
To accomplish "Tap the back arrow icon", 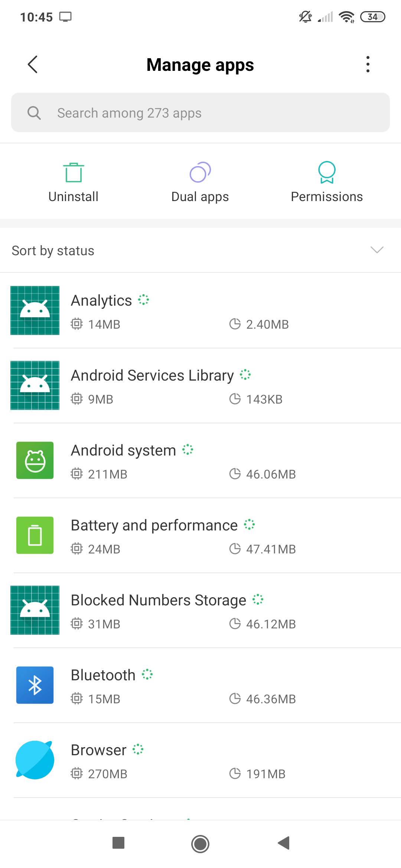I will point(33,65).
